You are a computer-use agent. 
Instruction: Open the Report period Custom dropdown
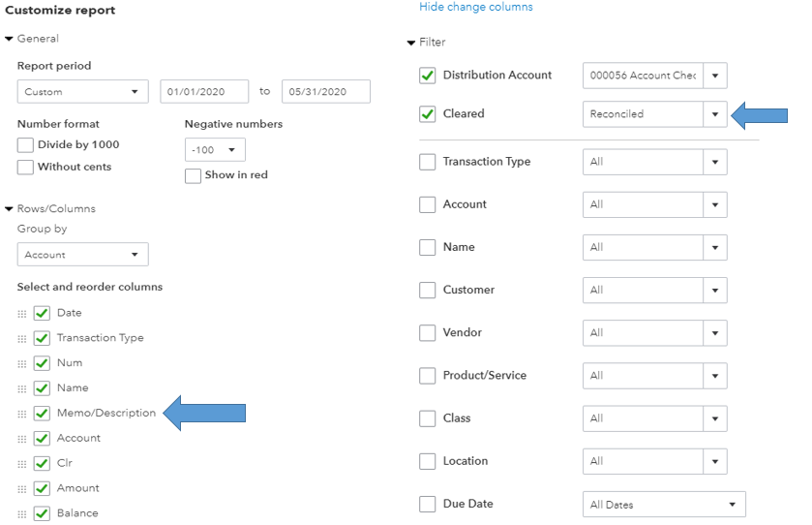click(82, 92)
